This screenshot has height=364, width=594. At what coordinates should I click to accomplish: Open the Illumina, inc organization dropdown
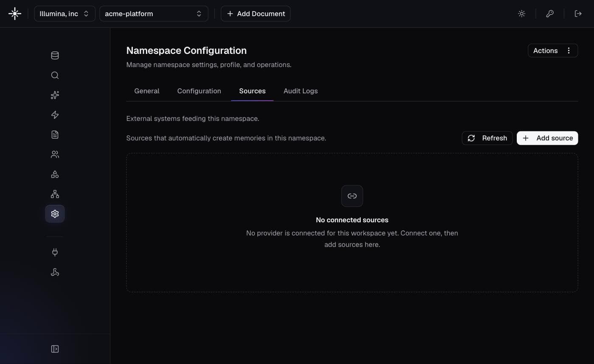pyautogui.click(x=64, y=14)
